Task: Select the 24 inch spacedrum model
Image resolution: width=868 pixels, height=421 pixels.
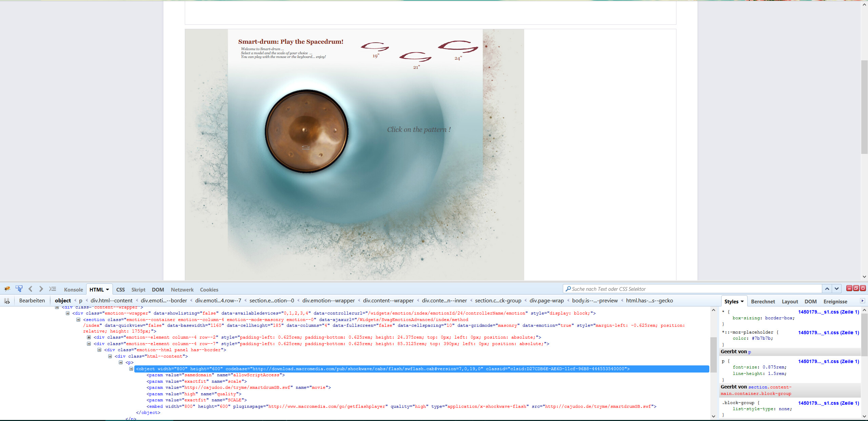Action: pos(458,50)
